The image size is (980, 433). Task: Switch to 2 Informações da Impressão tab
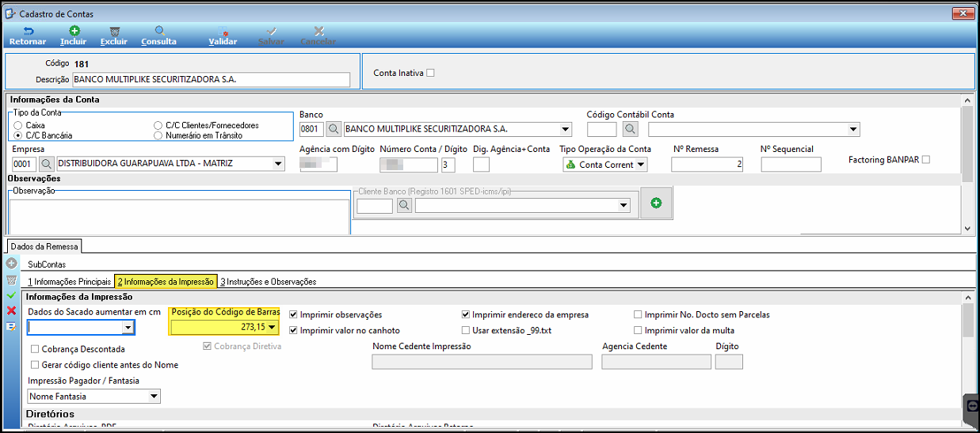coord(165,281)
